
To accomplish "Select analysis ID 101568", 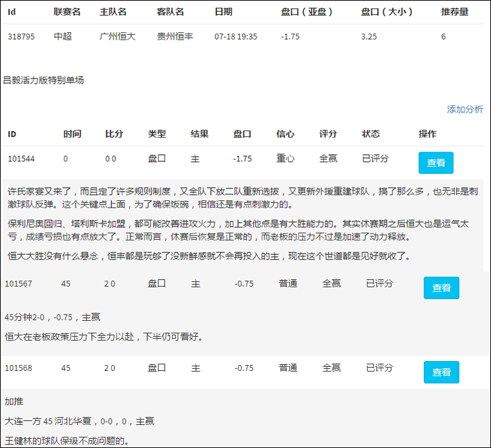I will (x=18, y=368).
